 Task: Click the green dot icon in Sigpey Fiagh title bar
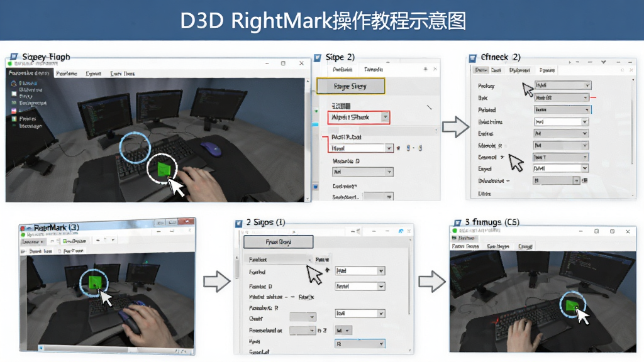[x=10, y=63]
